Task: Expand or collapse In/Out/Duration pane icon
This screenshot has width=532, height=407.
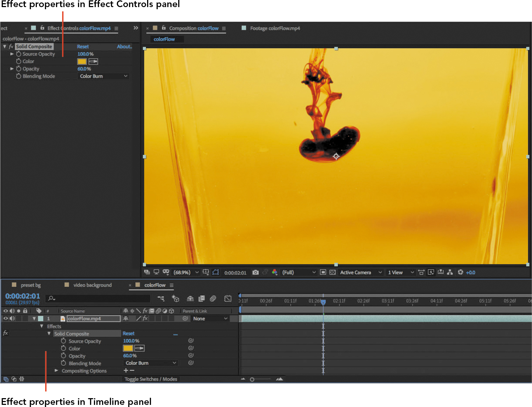Action: tap(22, 379)
